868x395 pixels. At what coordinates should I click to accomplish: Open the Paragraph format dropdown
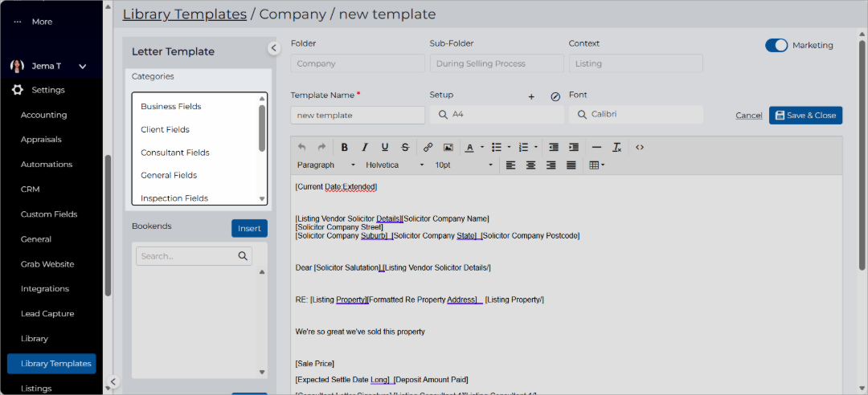coord(326,165)
